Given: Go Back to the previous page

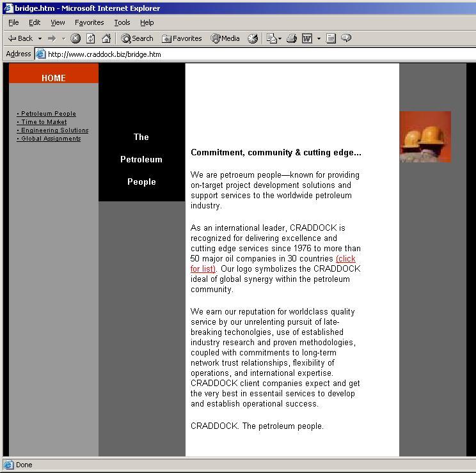Looking at the screenshot, I should pos(20,38).
